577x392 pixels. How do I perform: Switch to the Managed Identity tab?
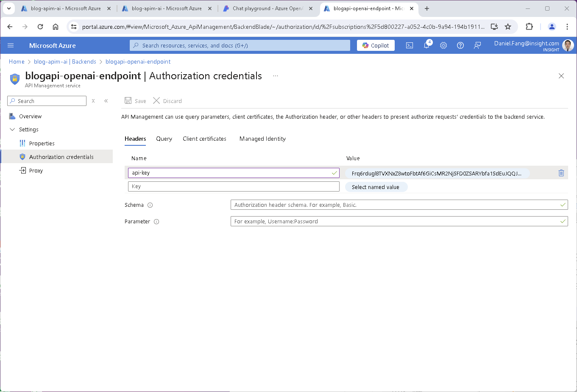pyautogui.click(x=262, y=139)
